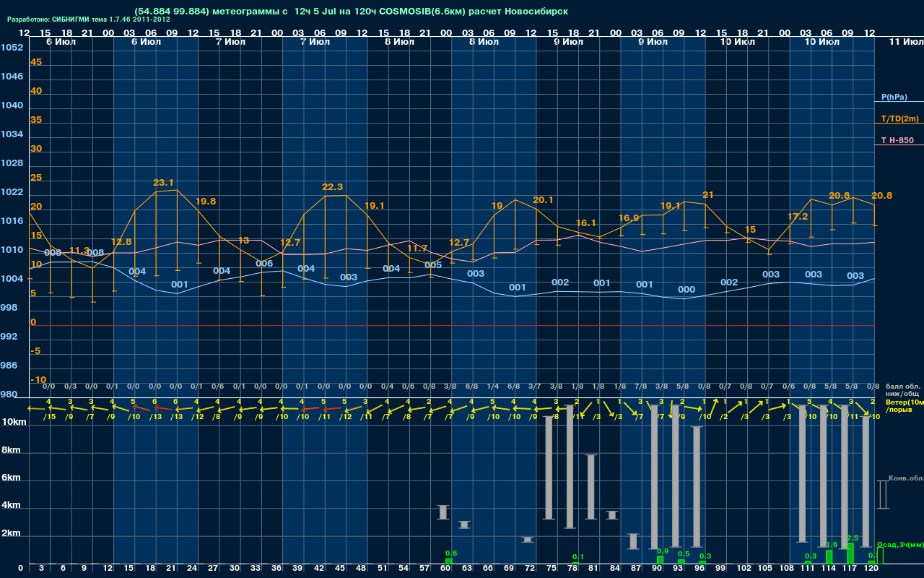Viewport: 924px width, 578px height.
Task: Click the 'Конв.обл.' convective cloud legend
Action: click(906, 478)
